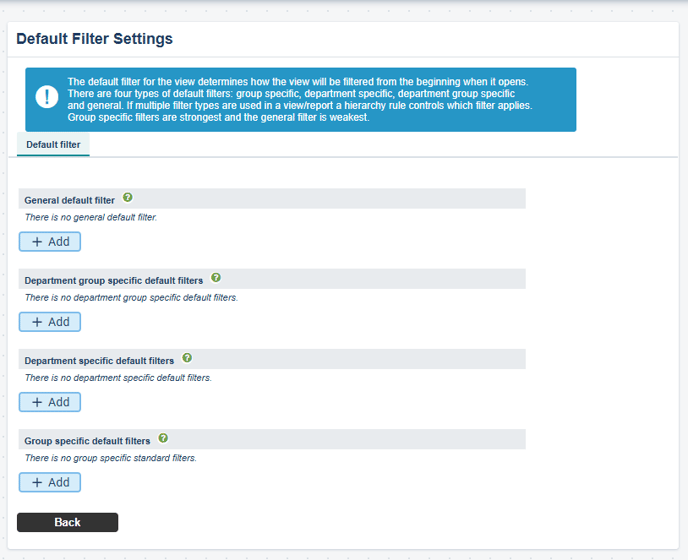Show help for Department specific default filters
The width and height of the screenshot is (688, 560).
(x=187, y=359)
